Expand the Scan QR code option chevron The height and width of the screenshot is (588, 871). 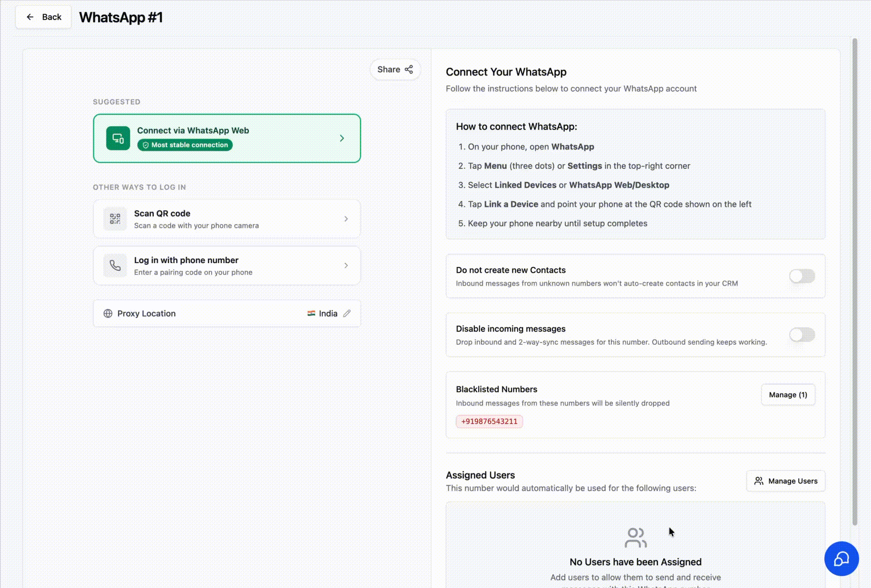[346, 219]
